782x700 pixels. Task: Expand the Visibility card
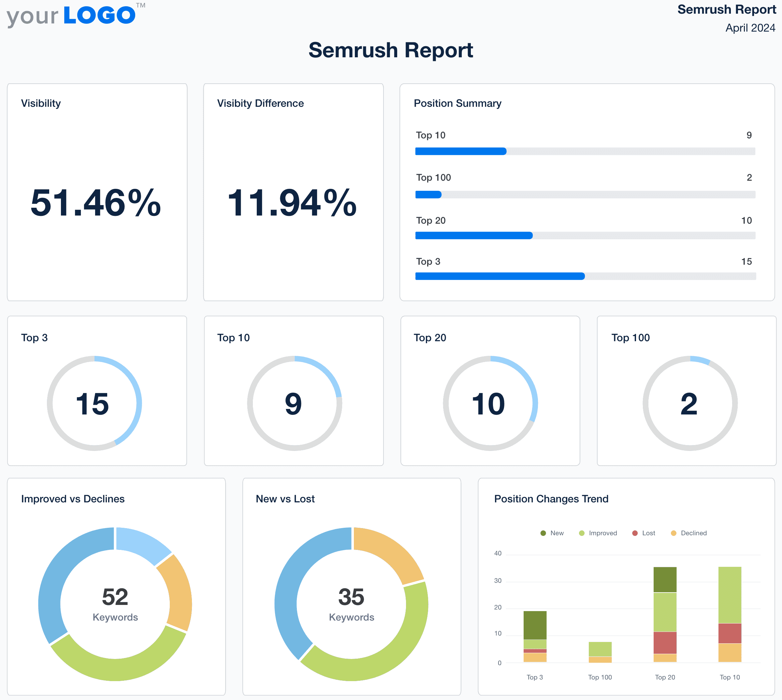(x=40, y=103)
